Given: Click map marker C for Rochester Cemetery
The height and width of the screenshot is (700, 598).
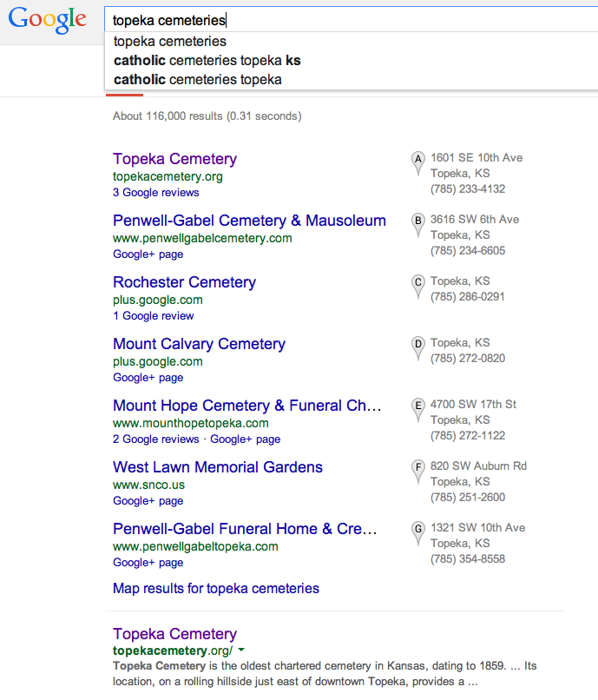Looking at the screenshot, I should [418, 283].
